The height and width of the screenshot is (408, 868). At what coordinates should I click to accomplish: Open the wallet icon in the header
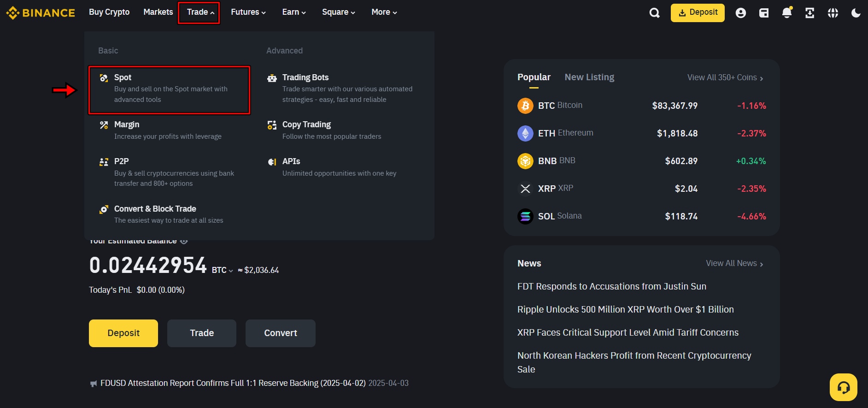tap(764, 13)
